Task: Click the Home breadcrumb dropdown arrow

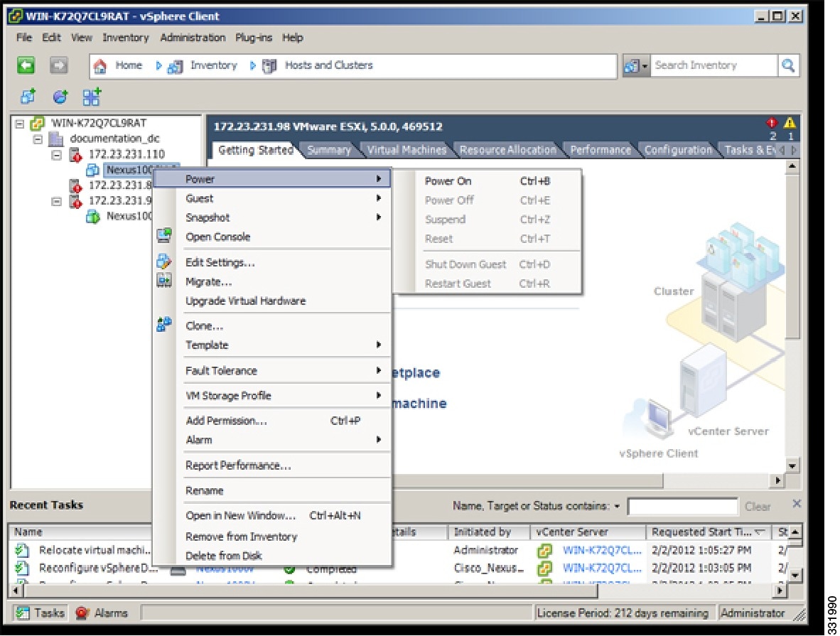Action: [158, 65]
